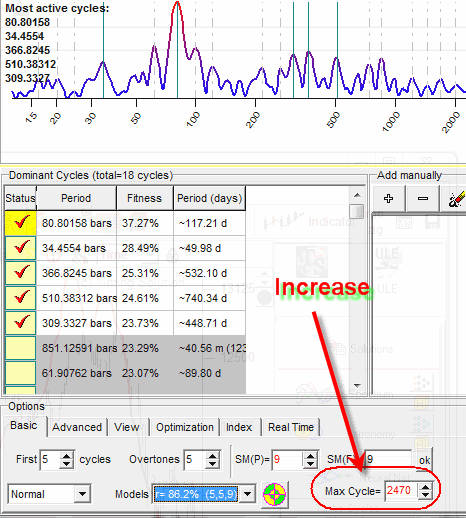
Task: Switch to the Advanced options tab
Action: pyautogui.click(x=77, y=427)
